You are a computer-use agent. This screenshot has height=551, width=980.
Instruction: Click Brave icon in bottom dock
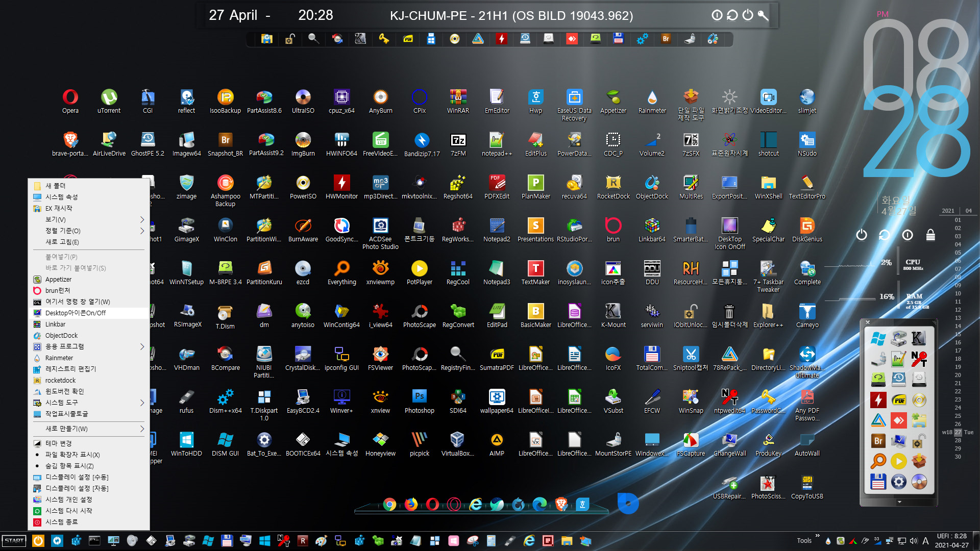(x=561, y=504)
